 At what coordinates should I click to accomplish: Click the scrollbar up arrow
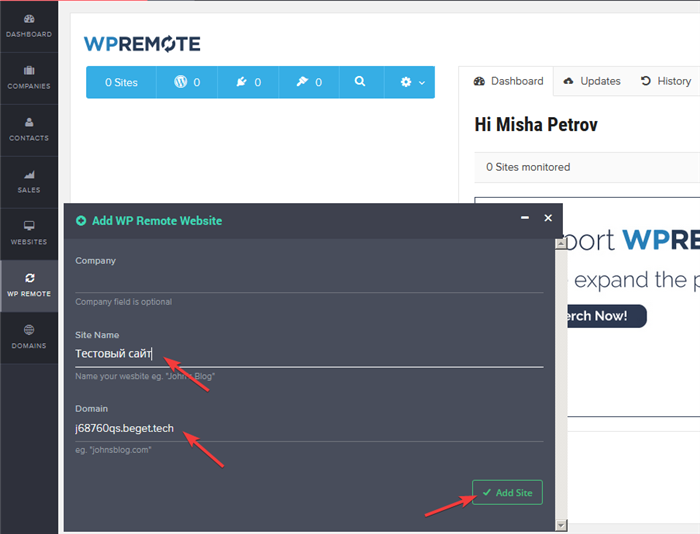coord(561,244)
